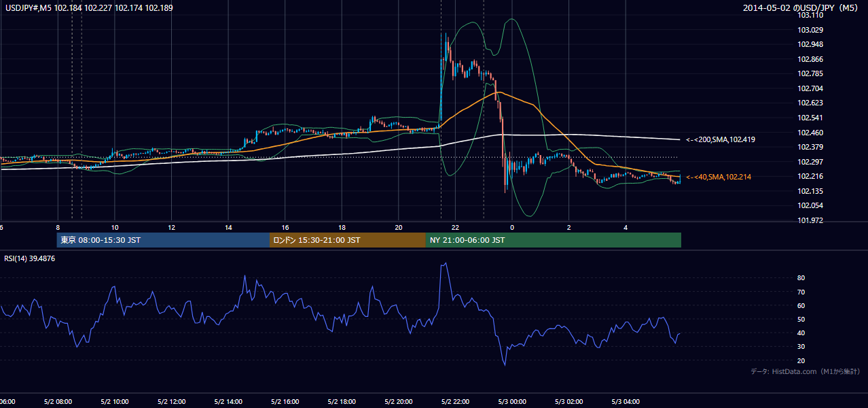This screenshot has height=408, width=868.
Task: Click price axis label 102.216
Action: [810, 176]
